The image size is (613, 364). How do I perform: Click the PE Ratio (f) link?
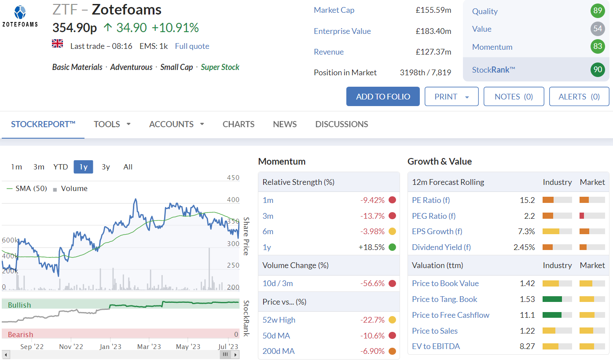[431, 200]
